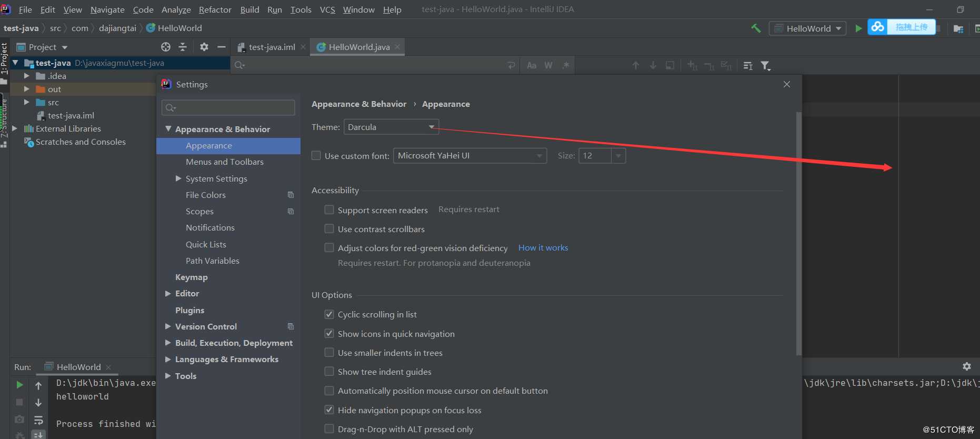The width and height of the screenshot is (980, 439).
Task: Disable Cyclic scrolling in list
Action: tap(329, 314)
